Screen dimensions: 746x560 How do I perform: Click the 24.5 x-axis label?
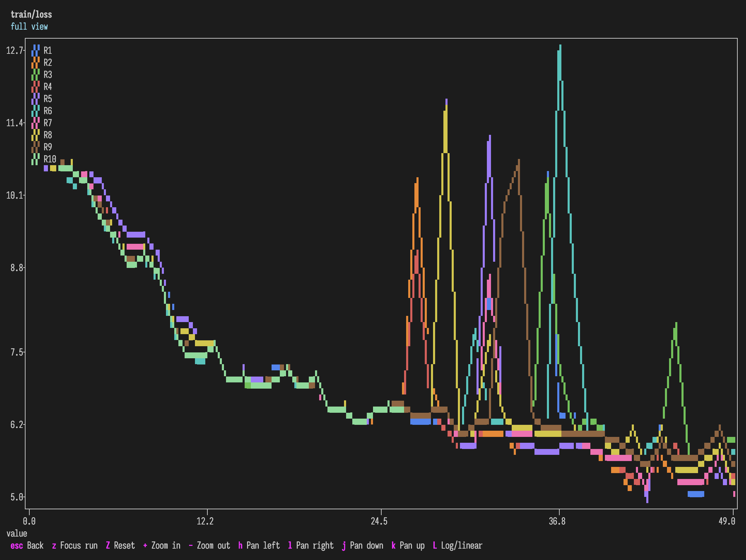(x=379, y=521)
